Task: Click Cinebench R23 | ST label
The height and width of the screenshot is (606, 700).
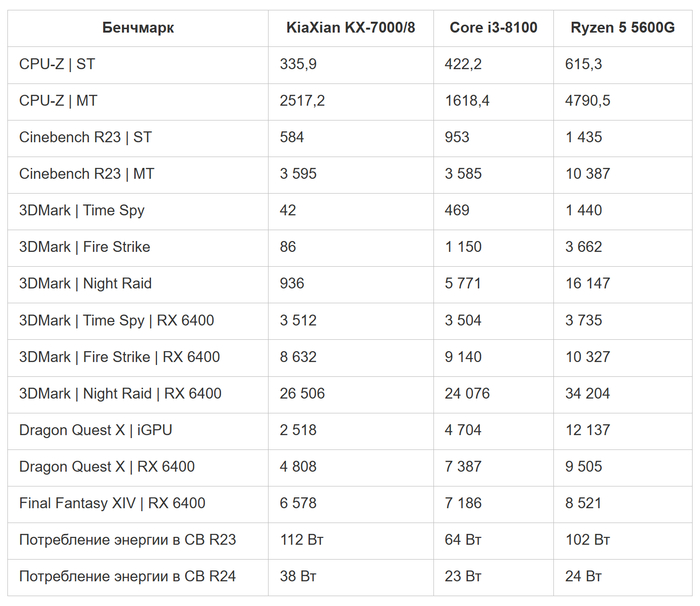Action: pos(85,137)
